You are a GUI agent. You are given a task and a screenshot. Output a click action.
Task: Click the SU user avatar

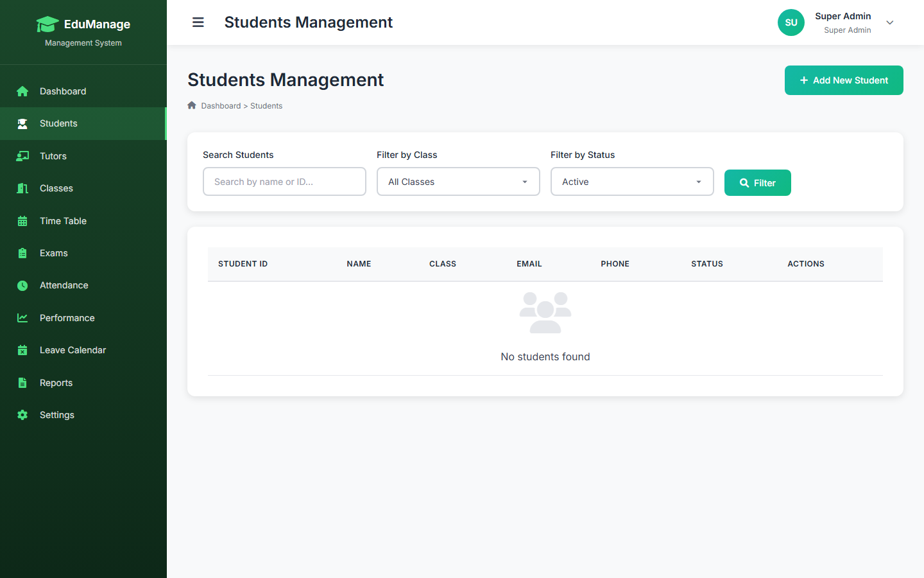coord(791,22)
